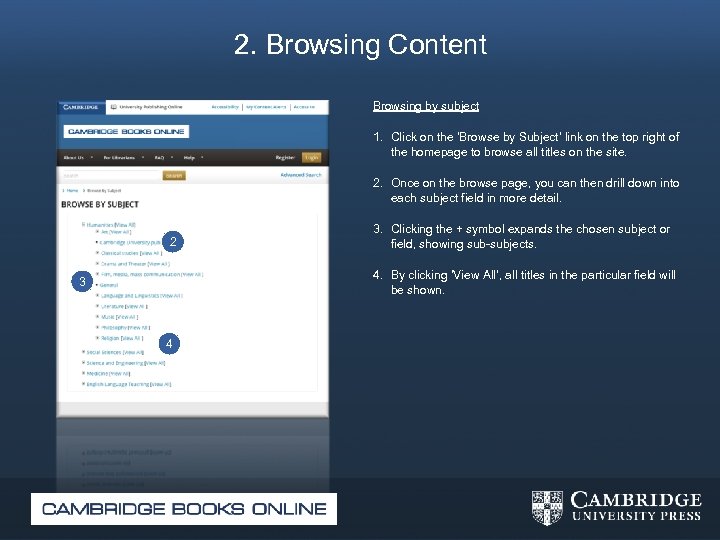
Task: Open the About Us menu
Action: (73, 158)
